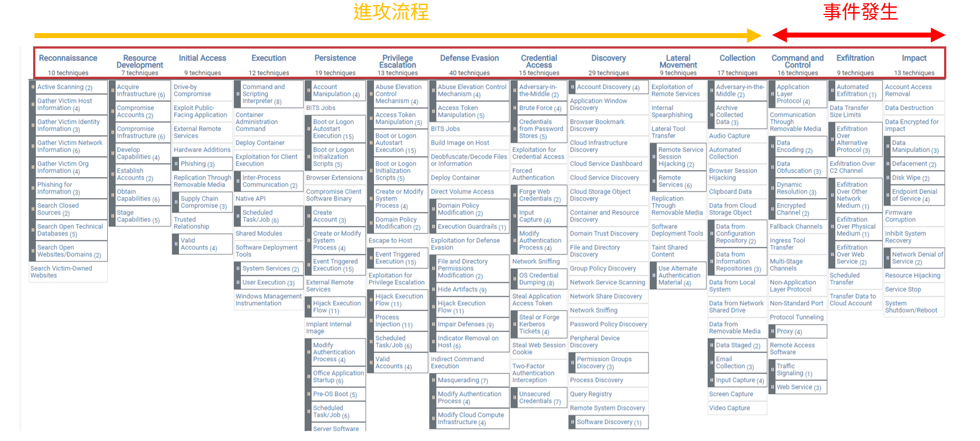Expand the Archive Collected Data handle
The height and width of the screenshot is (441, 980).
click(x=712, y=115)
